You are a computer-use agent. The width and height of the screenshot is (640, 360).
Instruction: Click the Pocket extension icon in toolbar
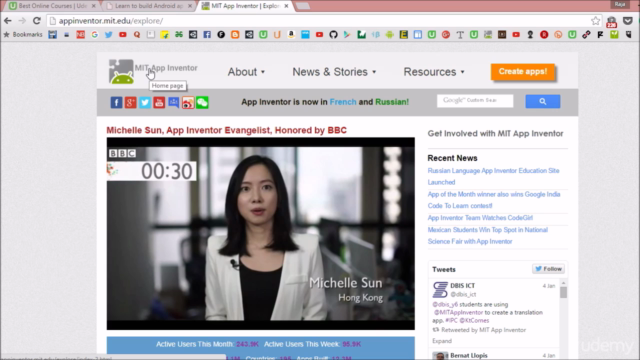628,21
